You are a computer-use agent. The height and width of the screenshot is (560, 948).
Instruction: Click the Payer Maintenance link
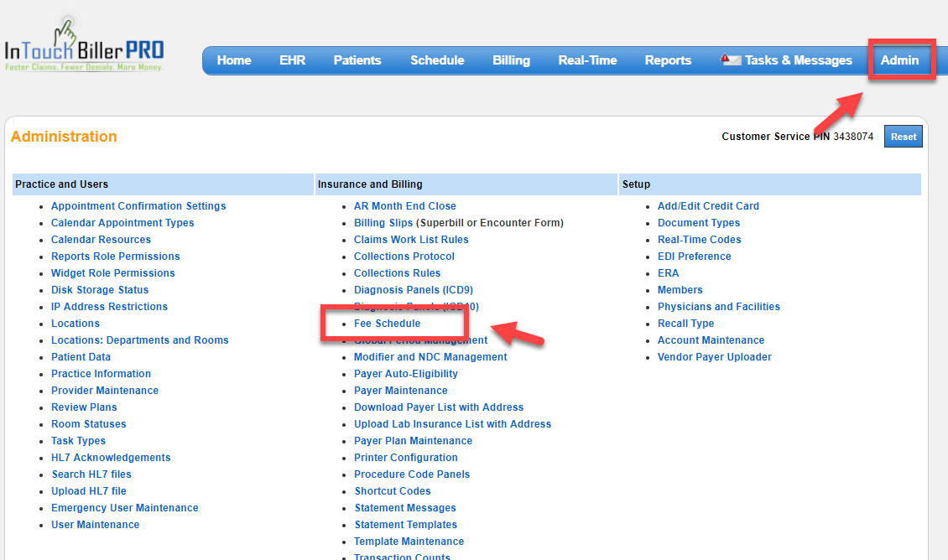(400, 391)
